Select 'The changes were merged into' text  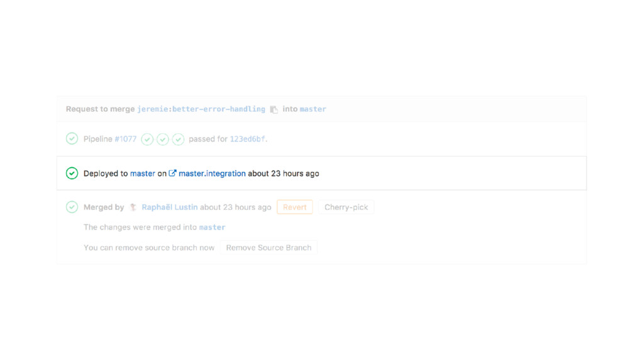(140, 228)
